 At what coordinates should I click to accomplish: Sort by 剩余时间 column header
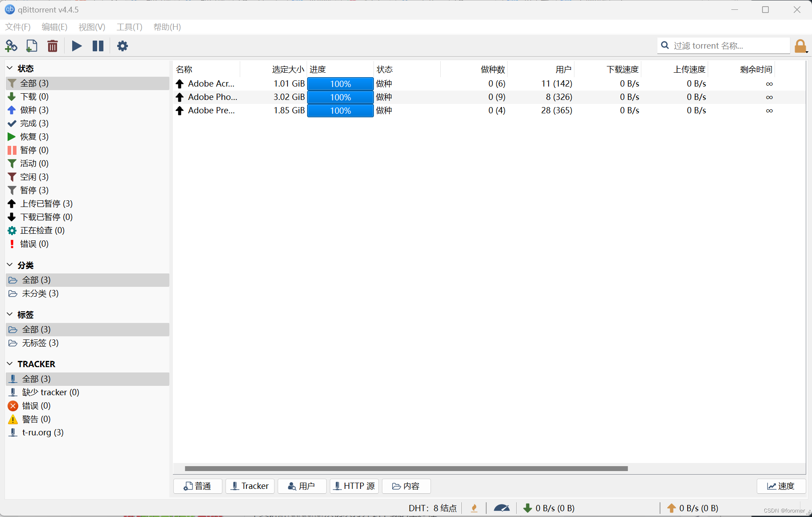click(x=742, y=70)
